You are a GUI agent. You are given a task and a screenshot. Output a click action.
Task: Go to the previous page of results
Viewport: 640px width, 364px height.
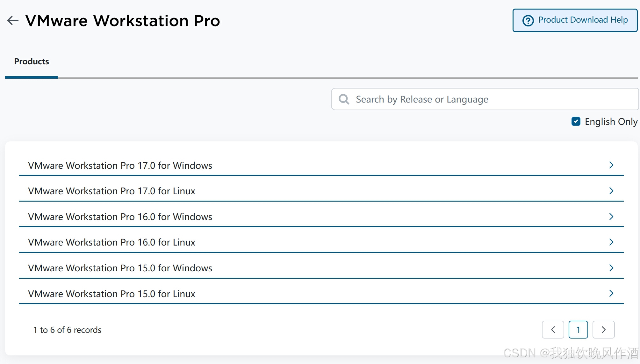point(553,330)
